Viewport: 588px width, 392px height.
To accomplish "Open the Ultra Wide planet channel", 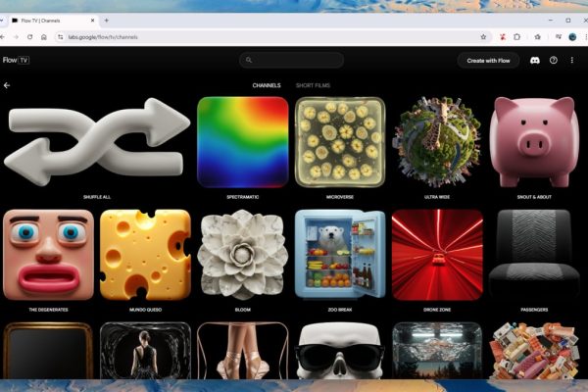I will tap(437, 142).
